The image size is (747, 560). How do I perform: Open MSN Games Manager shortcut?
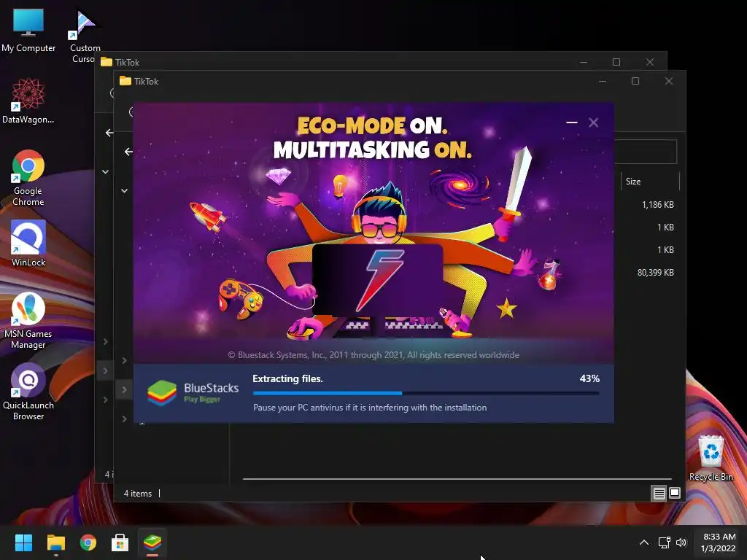coord(28,321)
